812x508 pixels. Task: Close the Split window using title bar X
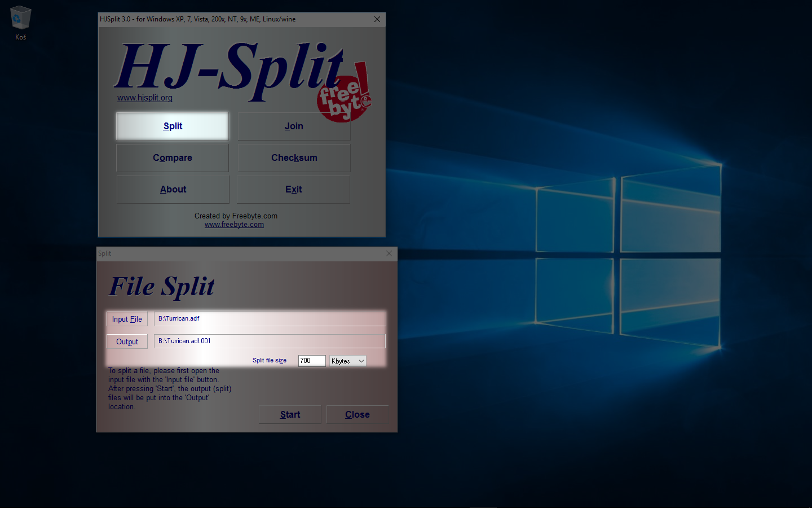(389, 253)
